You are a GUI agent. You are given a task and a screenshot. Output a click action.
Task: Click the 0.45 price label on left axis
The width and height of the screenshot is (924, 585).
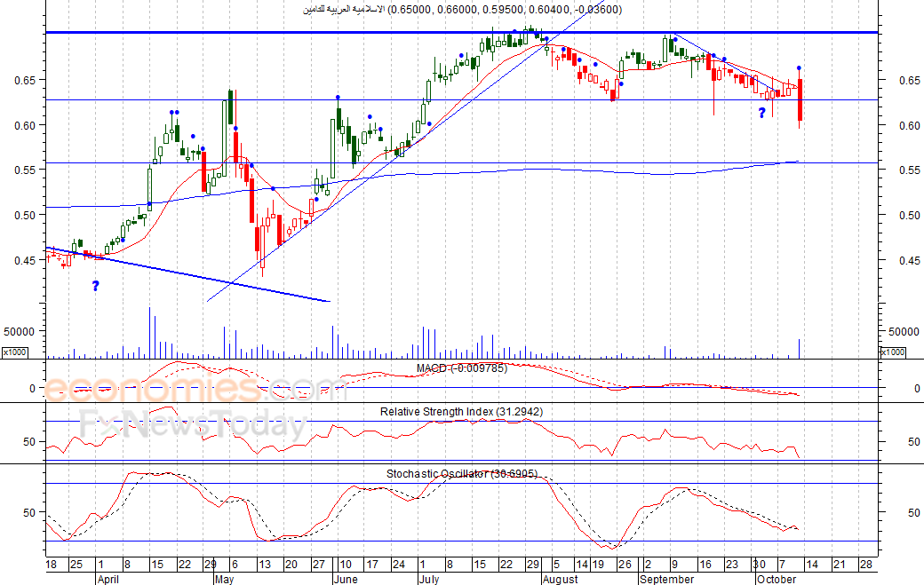click(27, 259)
